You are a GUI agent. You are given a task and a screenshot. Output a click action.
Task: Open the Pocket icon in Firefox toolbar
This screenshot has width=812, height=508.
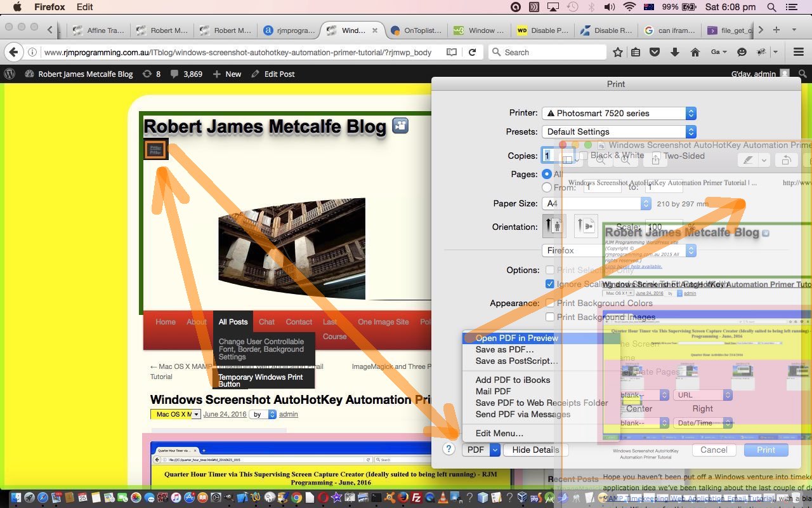tap(655, 52)
